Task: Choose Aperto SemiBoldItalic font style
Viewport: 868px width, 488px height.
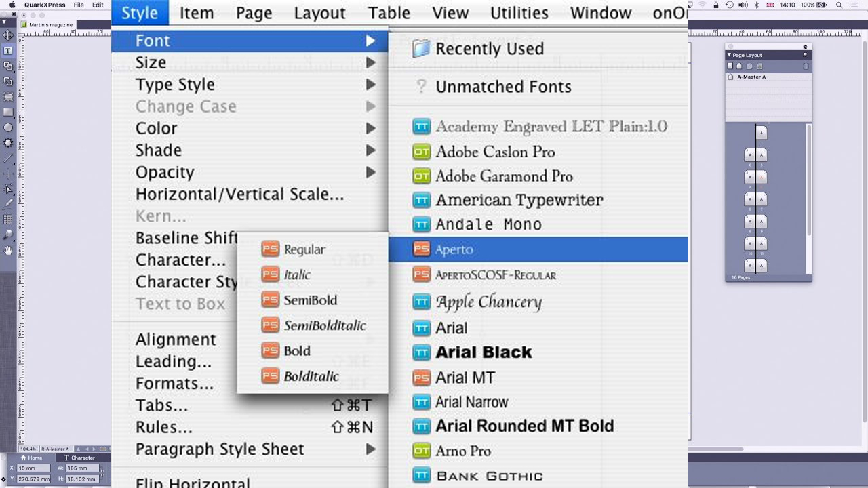Action: 313,325
